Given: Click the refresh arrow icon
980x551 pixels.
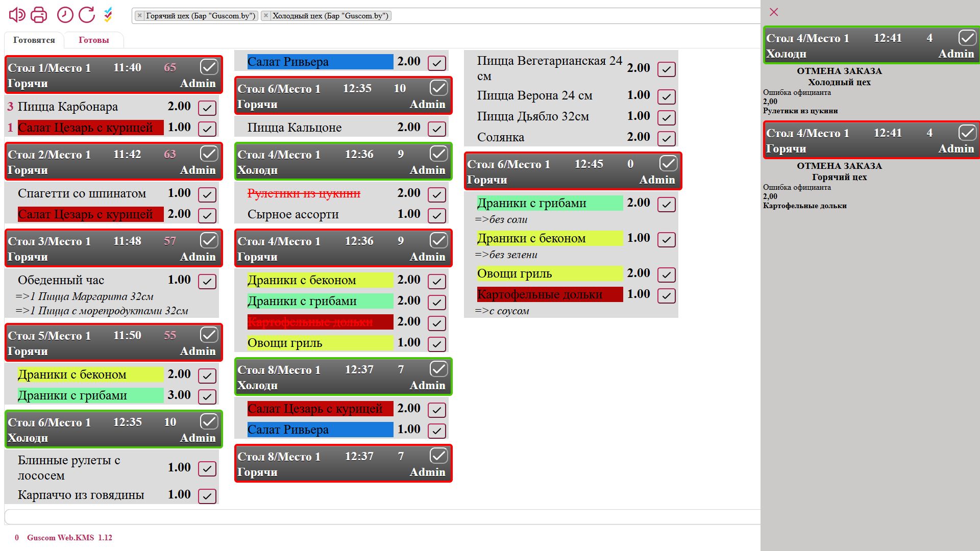Looking at the screenshot, I should point(87,15).
